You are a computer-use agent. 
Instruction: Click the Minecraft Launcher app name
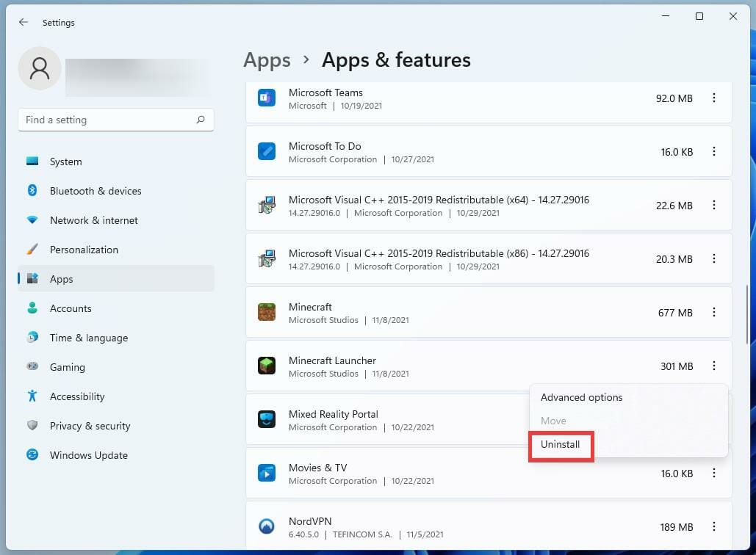(x=332, y=360)
